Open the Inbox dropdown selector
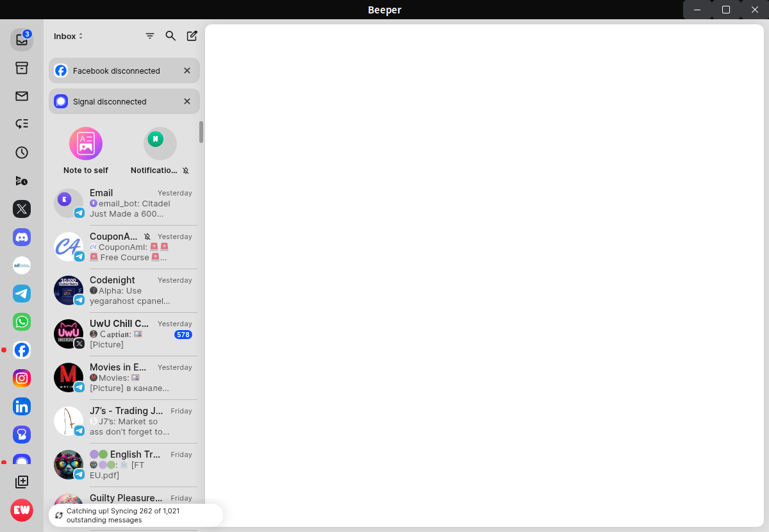Screen dimensions: 769x532 [x=69, y=37]
